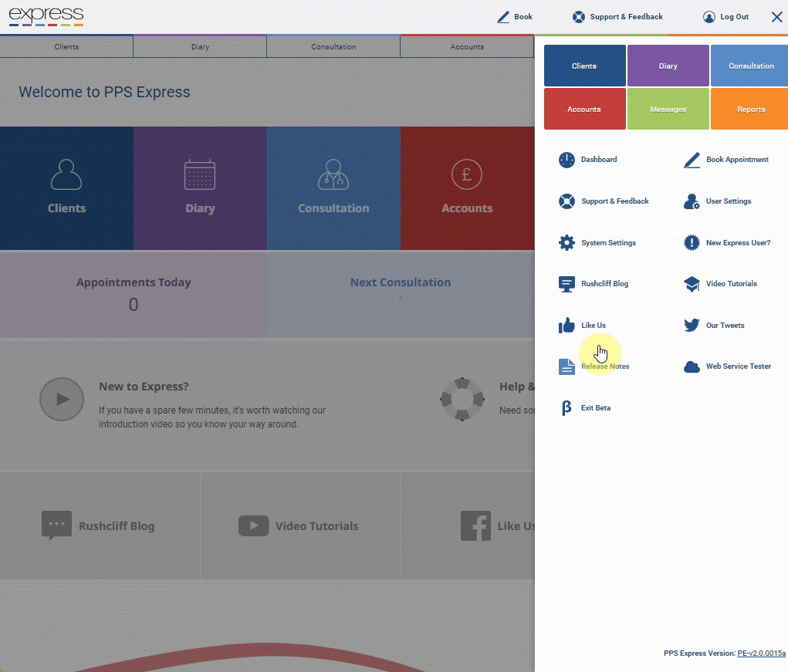Click the Like Us thumbs-up icon
Image resolution: width=788 pixels, height=672 pixels.
point(566,325)
